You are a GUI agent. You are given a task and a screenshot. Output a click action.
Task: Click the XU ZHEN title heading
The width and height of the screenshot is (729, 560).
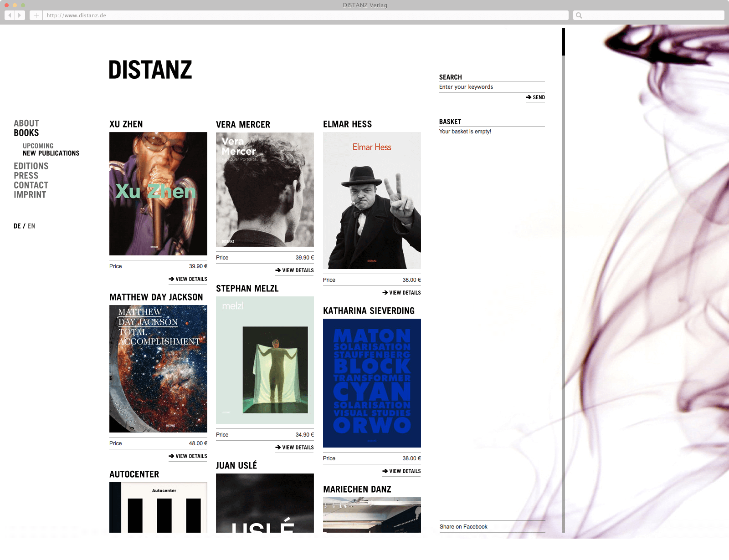126,124
